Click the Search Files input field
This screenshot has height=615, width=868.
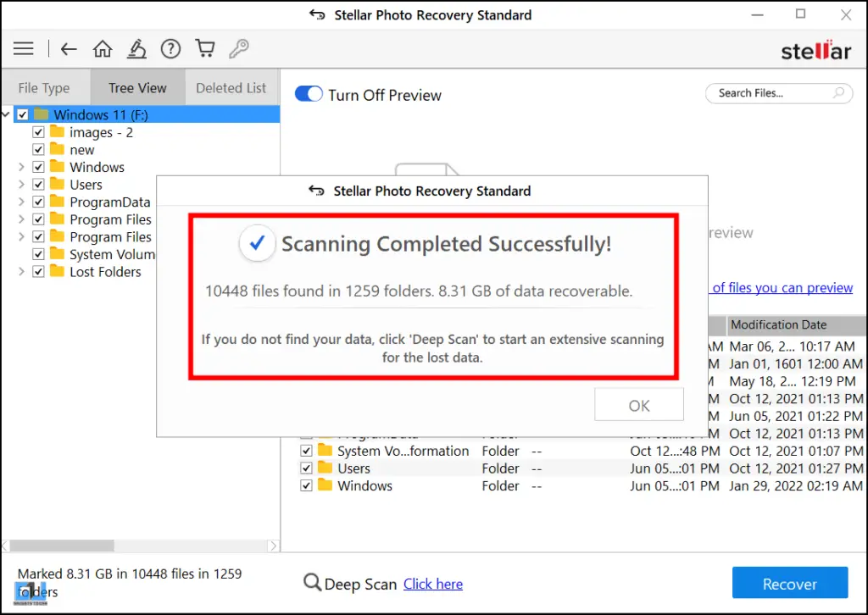point(770,93)
